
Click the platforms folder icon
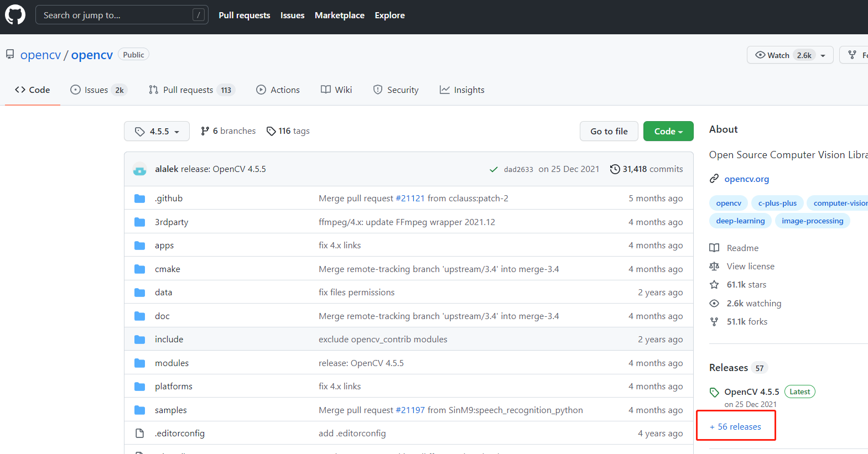point(140,387)
